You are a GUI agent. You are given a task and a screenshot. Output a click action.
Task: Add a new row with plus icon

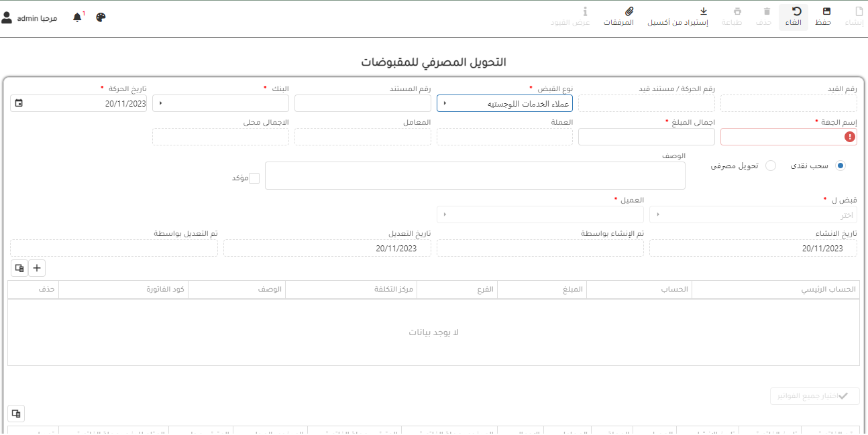tap(37, 268)
